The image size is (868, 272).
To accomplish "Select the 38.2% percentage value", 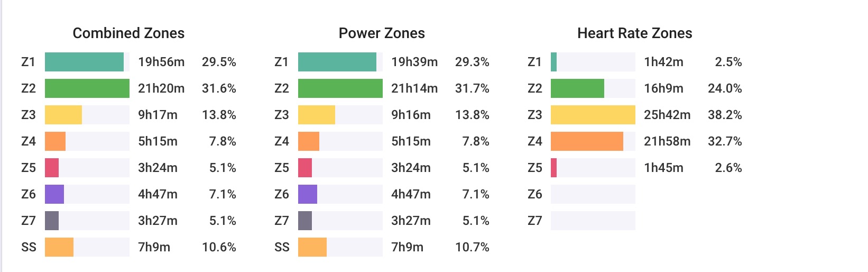I will pos(725,115).
